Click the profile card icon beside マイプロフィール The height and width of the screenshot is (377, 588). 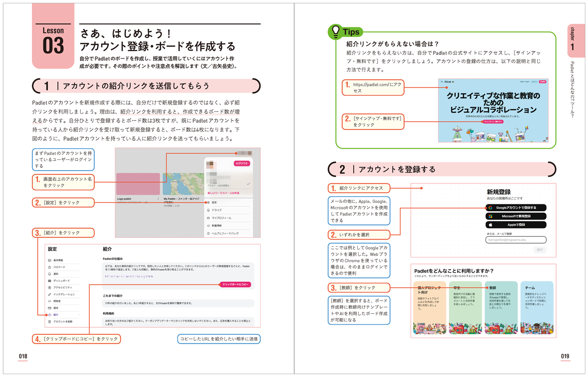(x=208, y=218)
